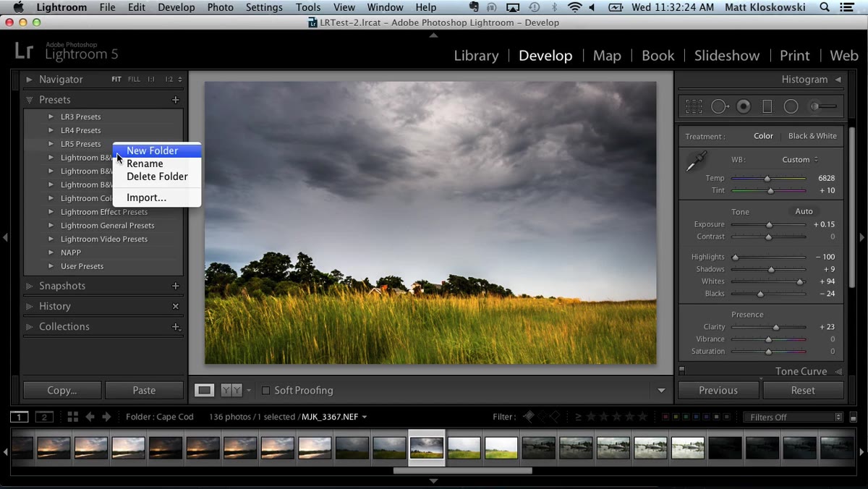Set Navigator zoom to FILL
The height and width of the screenshot is (489, 868).
tap(134, 80)
